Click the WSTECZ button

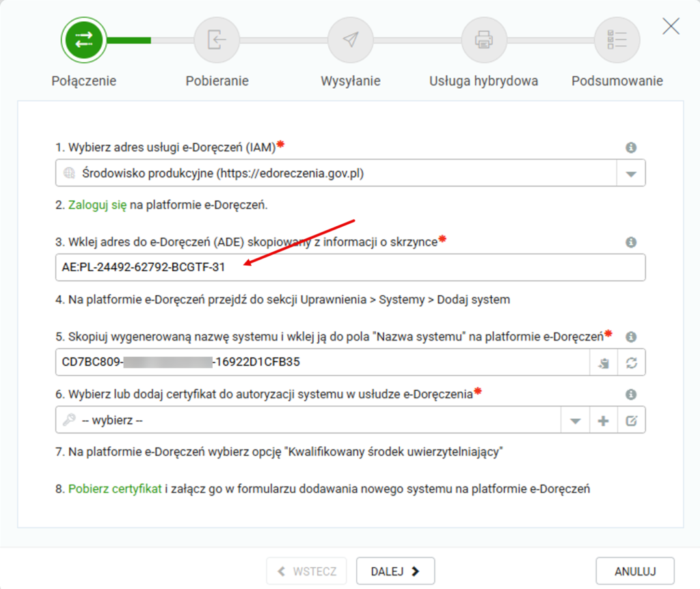tap(307, 571)
